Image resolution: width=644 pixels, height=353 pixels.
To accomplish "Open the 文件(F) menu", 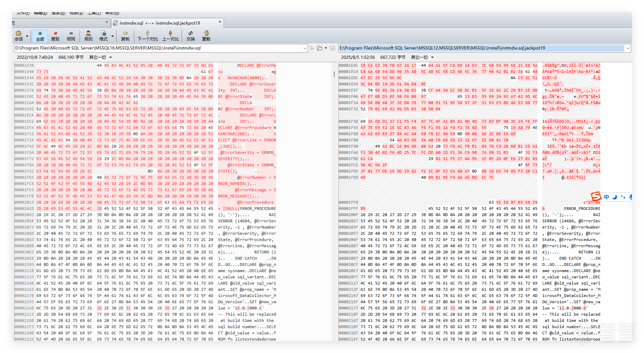I will (23, 13).
